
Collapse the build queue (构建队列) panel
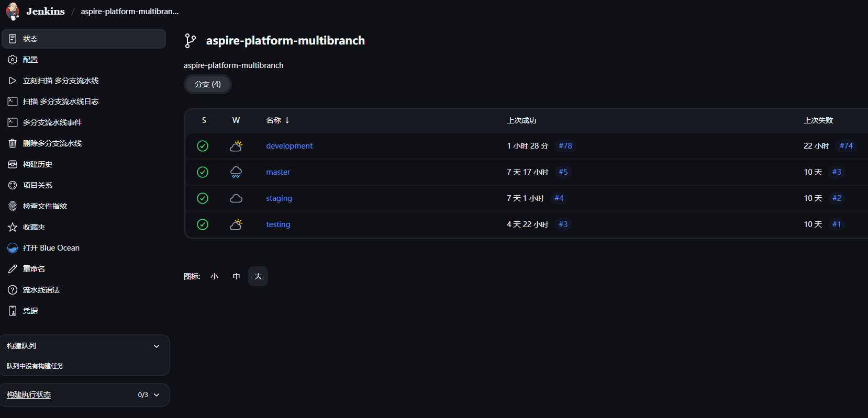point(157,346)
